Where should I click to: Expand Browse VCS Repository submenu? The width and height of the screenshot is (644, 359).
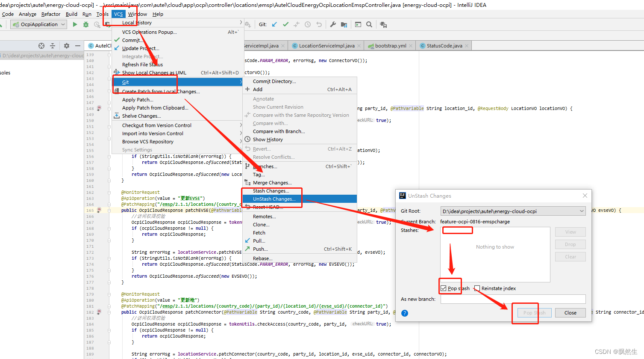tap(177, 142)
